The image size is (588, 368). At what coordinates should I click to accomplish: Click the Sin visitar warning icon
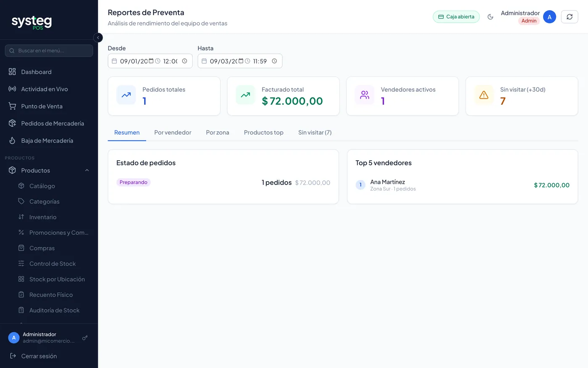point(484,95)
